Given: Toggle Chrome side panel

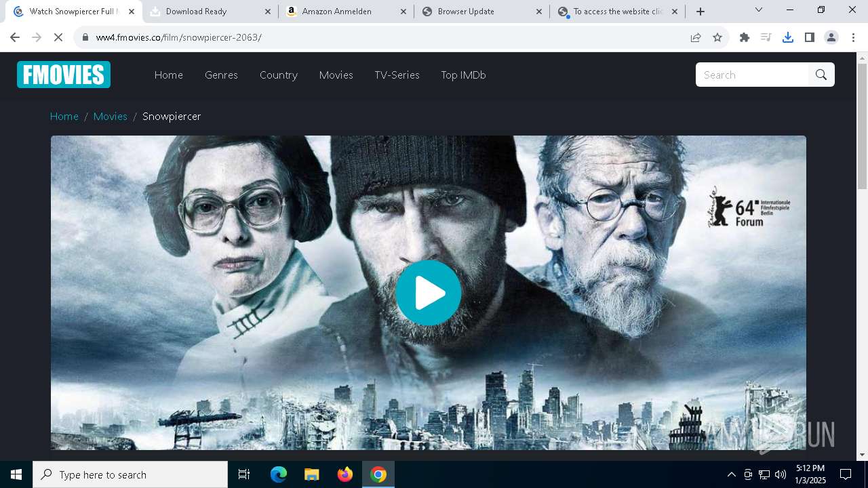Looking at the screenshot, I should [810, 37].
